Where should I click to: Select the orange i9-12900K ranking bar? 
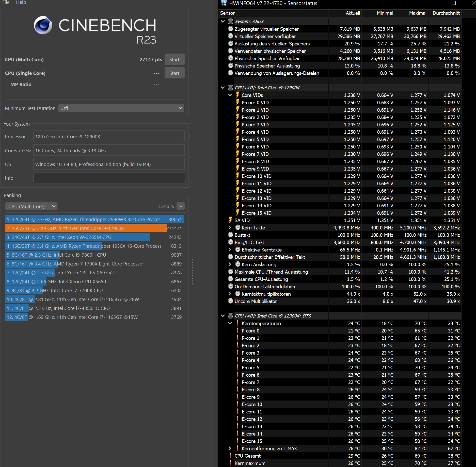click(86, 228)
